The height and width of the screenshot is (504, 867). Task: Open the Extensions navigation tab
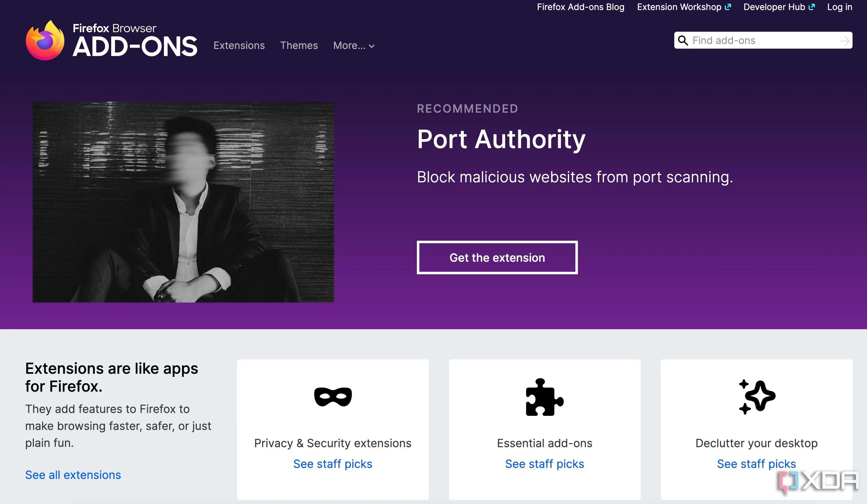coord(239,46)
